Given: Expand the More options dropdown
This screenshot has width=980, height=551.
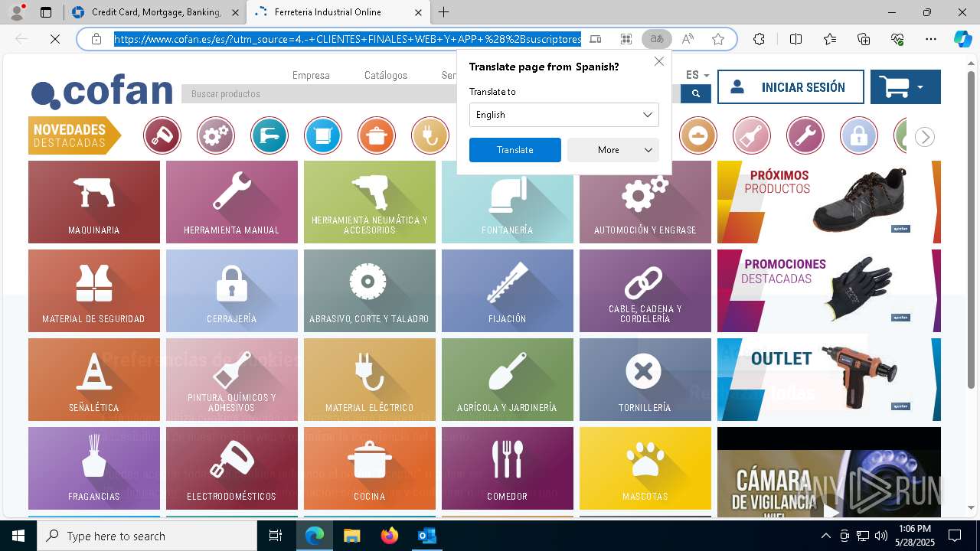Looking at the screenshot, I should tap(613, 150).
